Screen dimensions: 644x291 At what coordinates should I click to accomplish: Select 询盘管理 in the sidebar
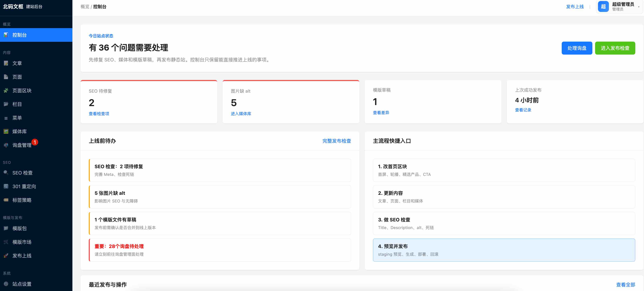tap(36, 145)
